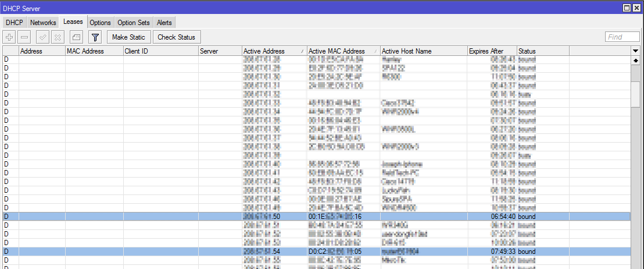The width and height of the screenshot is (644, 269).
Task: Sort by the Expires After column header
Action: click(x=492, y=51)
